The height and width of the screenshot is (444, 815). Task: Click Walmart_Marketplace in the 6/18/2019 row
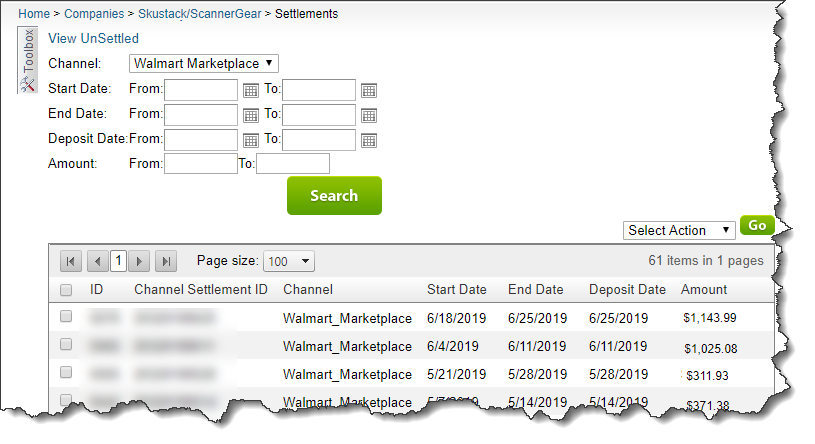[x=347, y=319]
